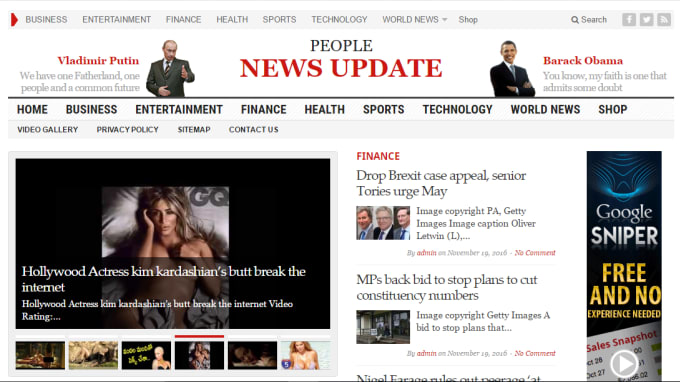Open ENTERTAINMENT in the top gray bar

[x=117, y=20]
